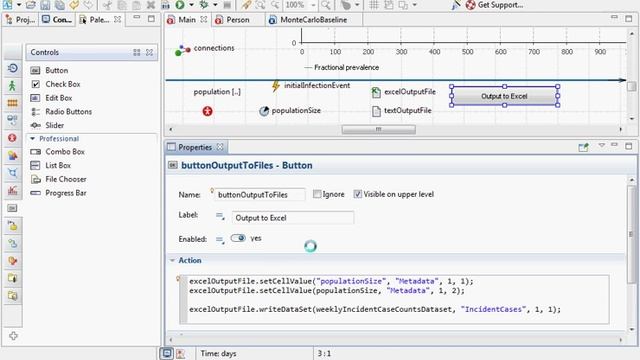
Task: Click the Delete X toolbar icon
Action: tap(151, 5)
